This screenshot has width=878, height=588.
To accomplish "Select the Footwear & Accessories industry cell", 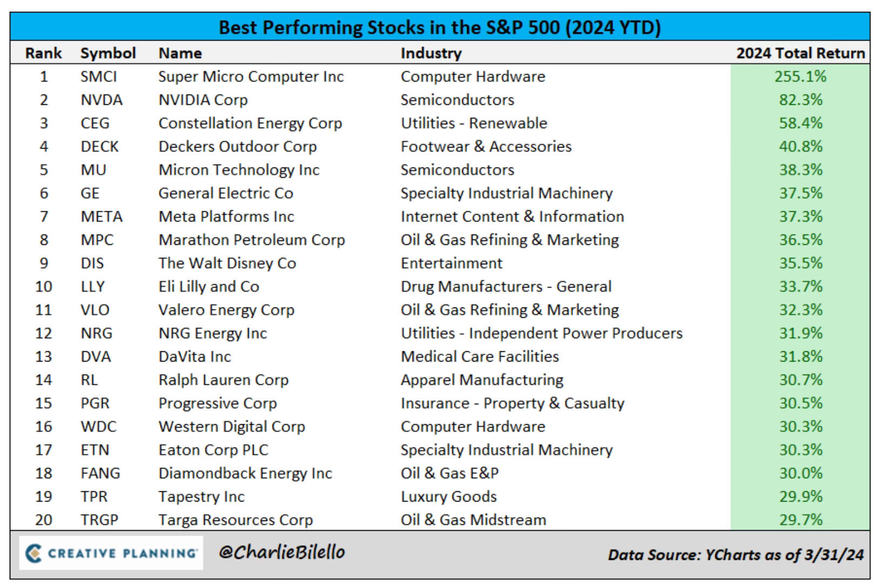I will [x=485, y=146].
